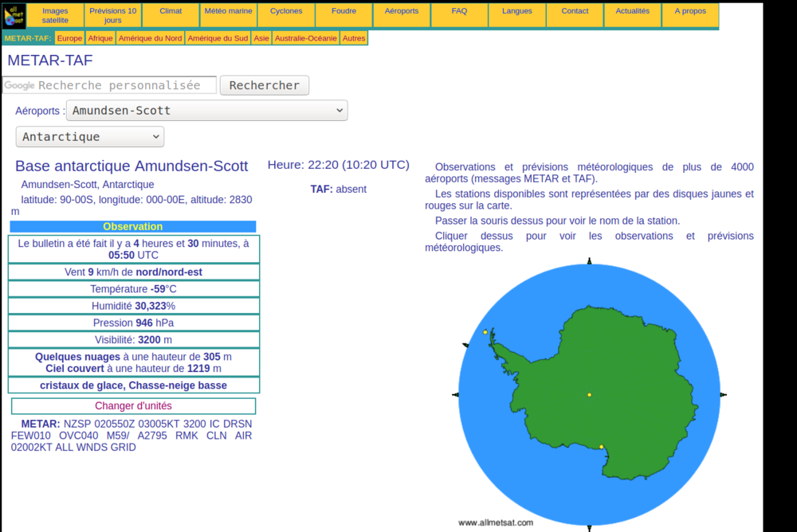Click the allmetsat logo icon
The image size is (797, 532).
pos(15,15)
